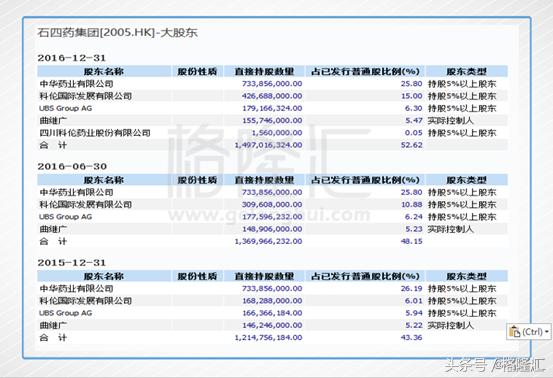553x378 pixels.
Task: Click the percentage 15.00
Action: tap(412, 96)
